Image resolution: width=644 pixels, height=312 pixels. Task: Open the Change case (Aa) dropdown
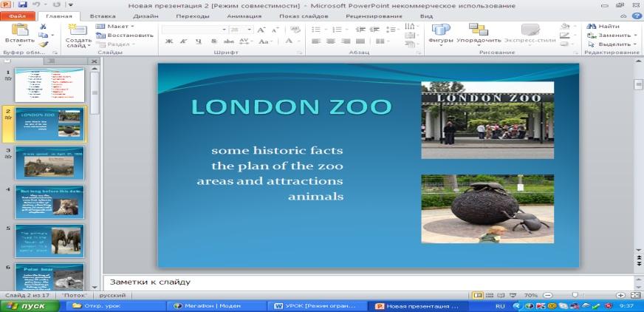tap(264, 41)
